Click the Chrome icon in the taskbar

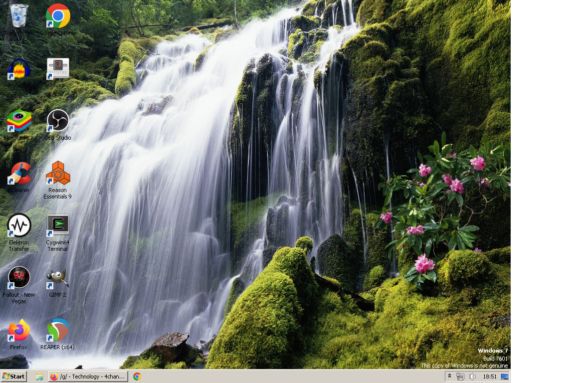click(x=137, y=377)
